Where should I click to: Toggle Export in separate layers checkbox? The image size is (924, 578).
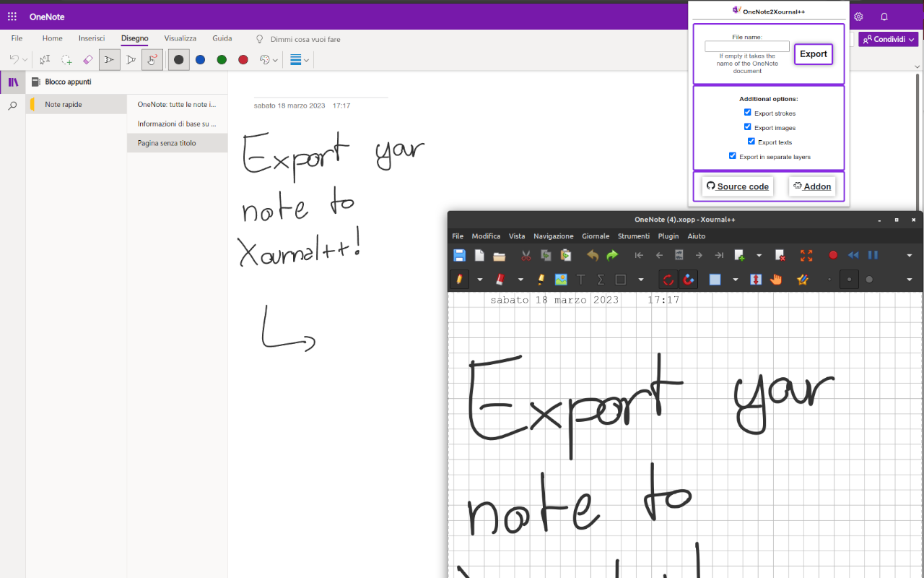click(x=733, y=155)
